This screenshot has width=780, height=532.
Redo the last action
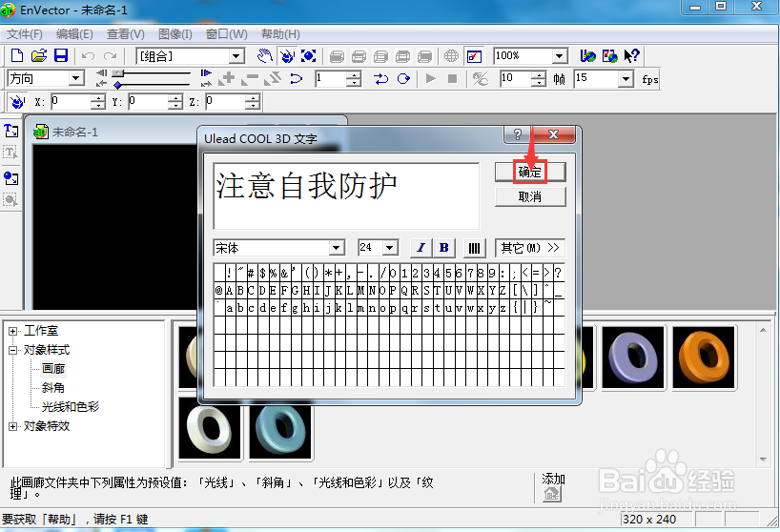click(x=110, y=56)
